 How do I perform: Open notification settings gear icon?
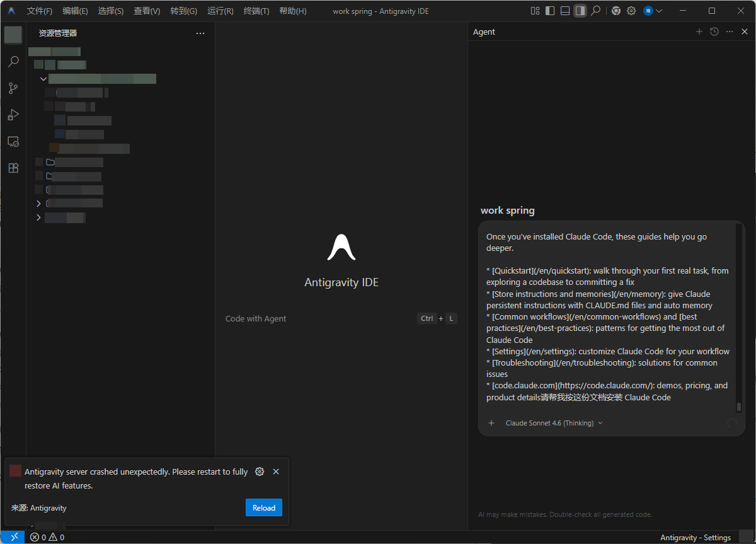[x=260, y=472]
